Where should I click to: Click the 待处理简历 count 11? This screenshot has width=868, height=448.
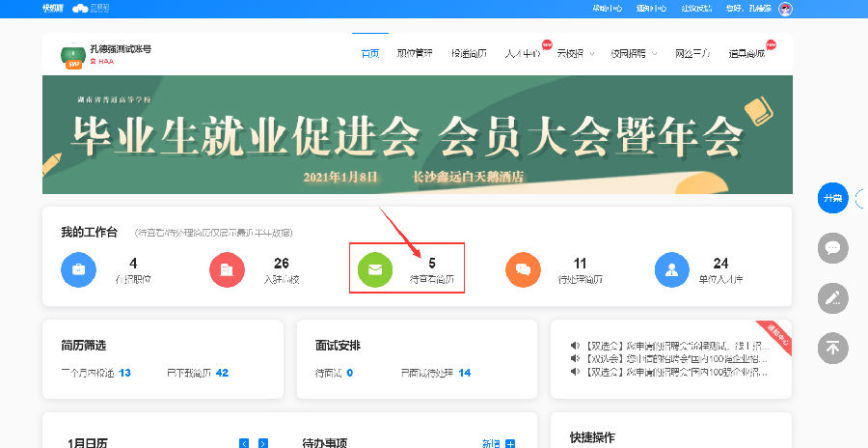(x=580, y=263)
